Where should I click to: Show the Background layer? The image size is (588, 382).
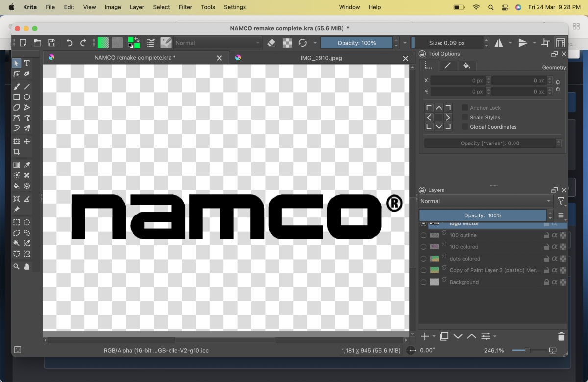(x=424, y=282)
